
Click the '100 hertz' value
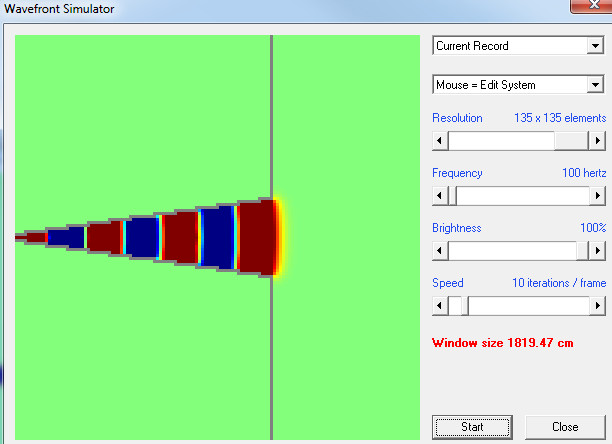coord(584,173)
